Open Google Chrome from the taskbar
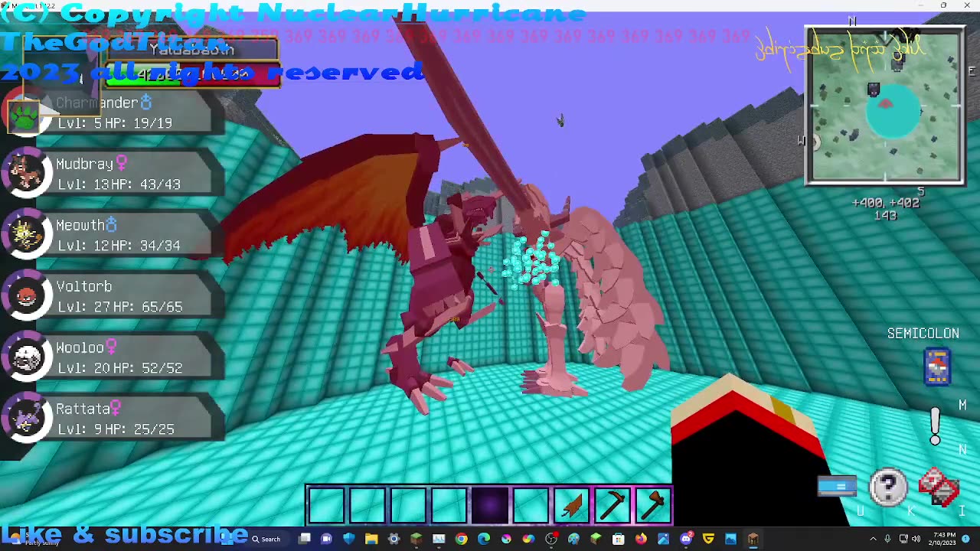Viewport: 980px width, 551px height. 461,539
